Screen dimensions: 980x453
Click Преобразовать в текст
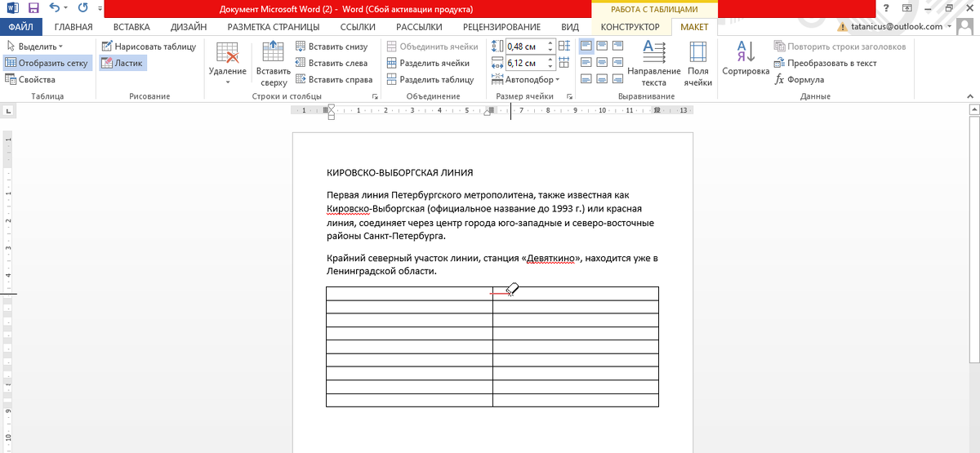tap(826, 63)
